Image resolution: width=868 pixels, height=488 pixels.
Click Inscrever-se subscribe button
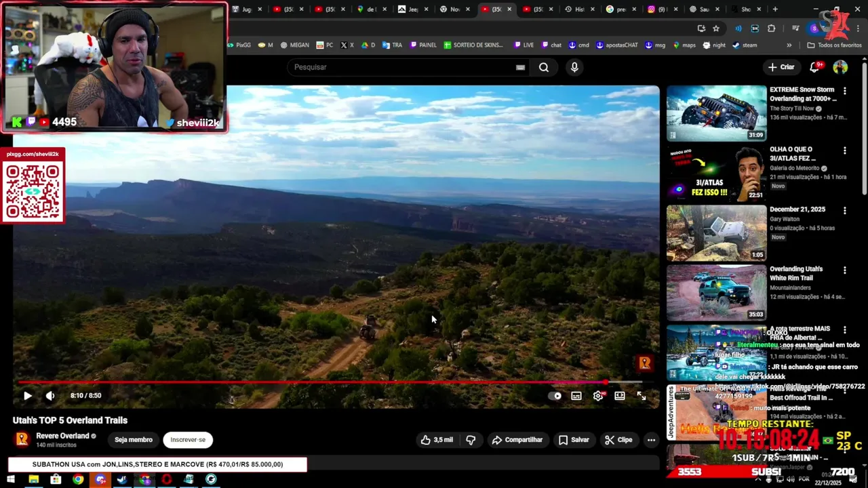(188, 440)
